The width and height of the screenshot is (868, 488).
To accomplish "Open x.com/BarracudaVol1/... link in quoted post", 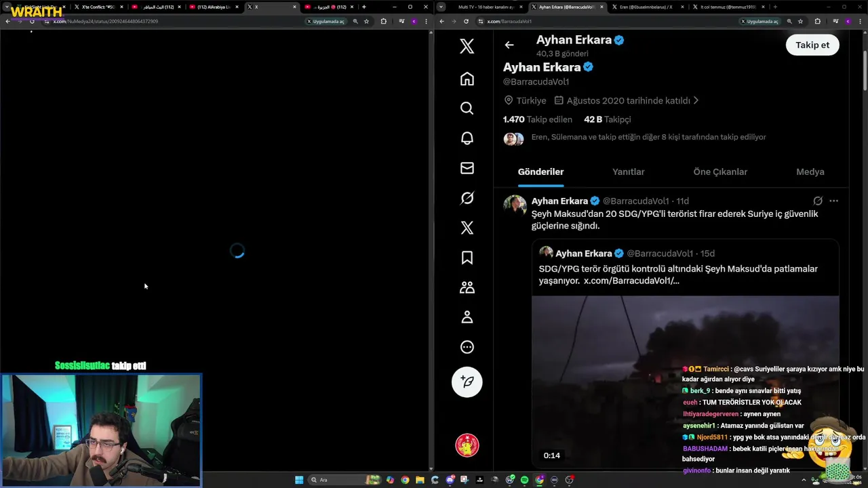I will click(x=631, y=281).
